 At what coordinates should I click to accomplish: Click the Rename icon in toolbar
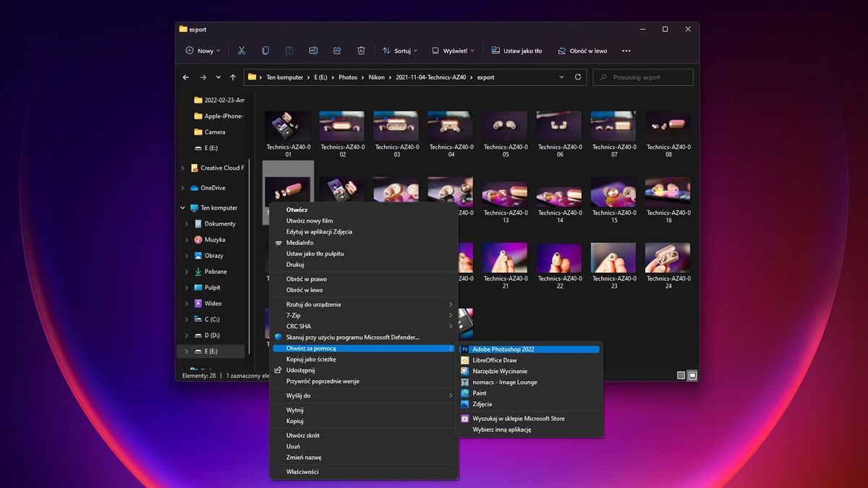pos(313,51)
